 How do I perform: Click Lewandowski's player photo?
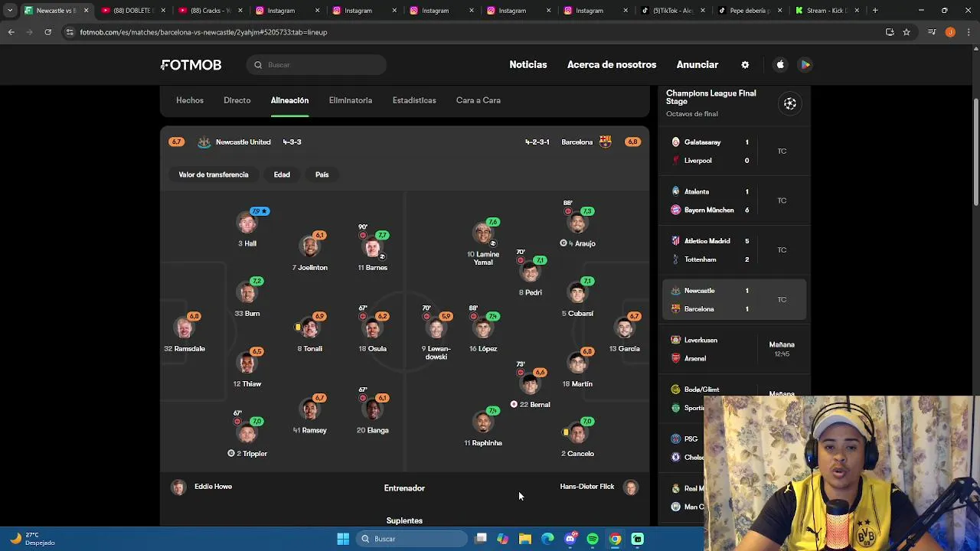436,328
